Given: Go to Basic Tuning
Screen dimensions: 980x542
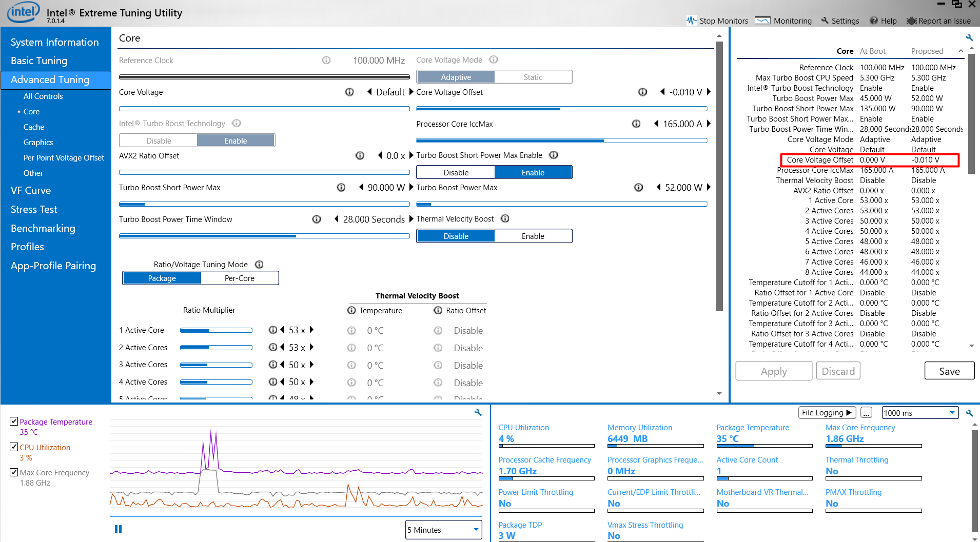Looking at the screenshot, I should (x=39, y=61).
